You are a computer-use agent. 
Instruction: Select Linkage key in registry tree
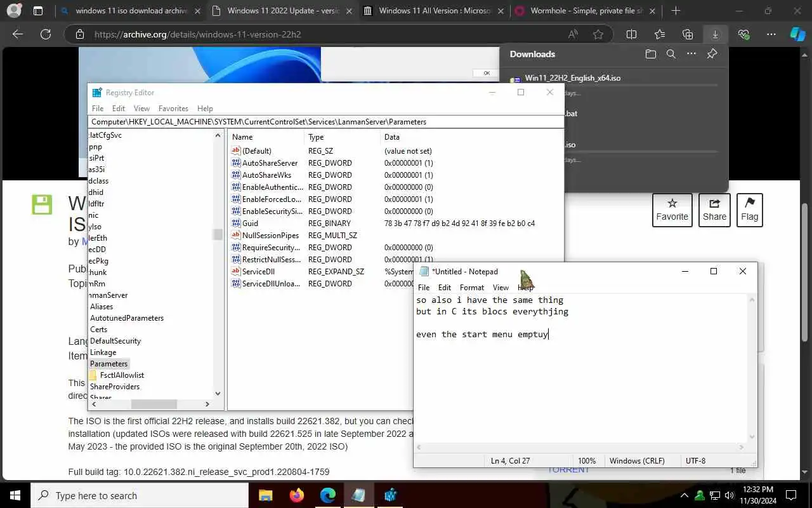tap(103, 352)
